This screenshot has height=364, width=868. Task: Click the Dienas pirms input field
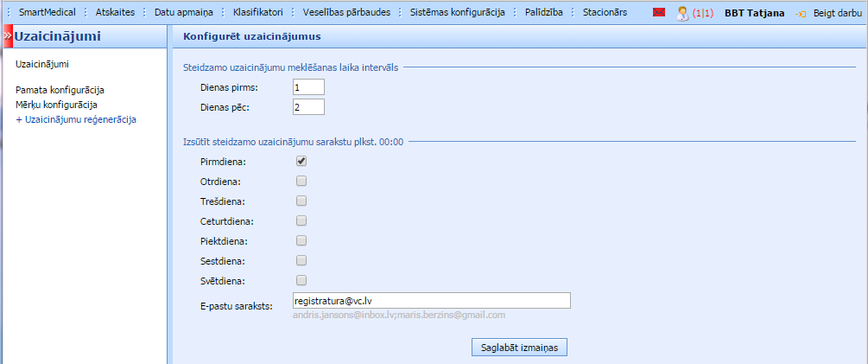click(307, 87)
